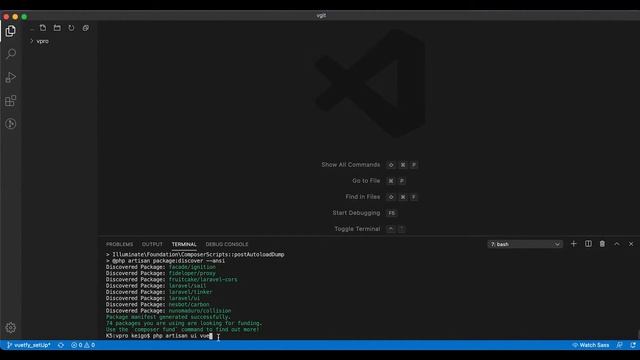This screenshot has width=640, height=360.
Task: Open the Manage gear settings icon
Action: 11,327
